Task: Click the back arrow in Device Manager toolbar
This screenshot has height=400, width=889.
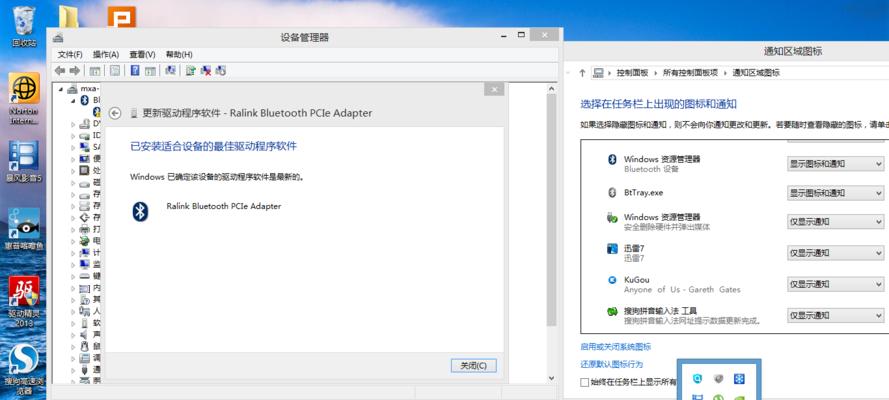Action: point(60,70)
